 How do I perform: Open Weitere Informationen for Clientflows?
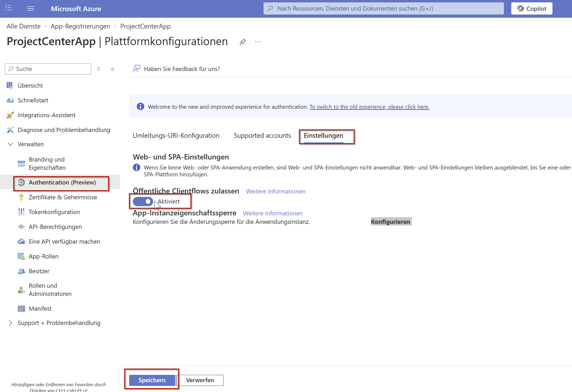pyautogui.click(x=276, y=191)
